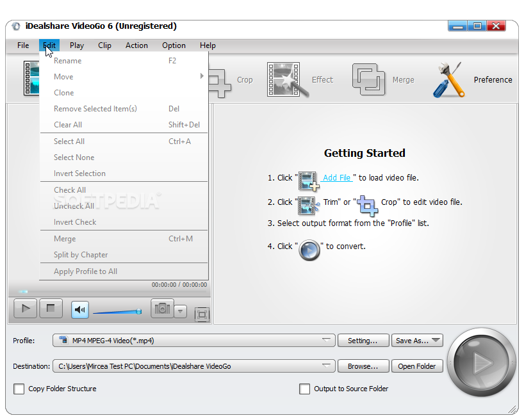Choose Apply Profile to All entry
Screen dimensions: 524x420
pos(124,271)
